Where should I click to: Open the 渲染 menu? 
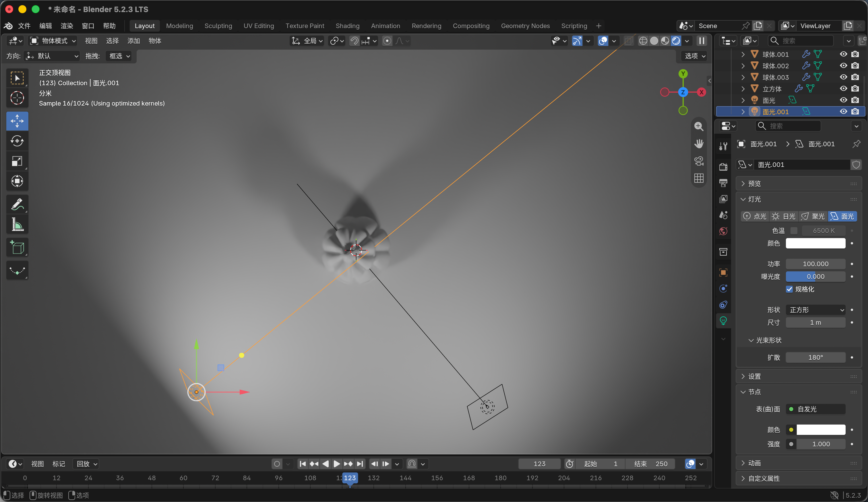[67, 26]
